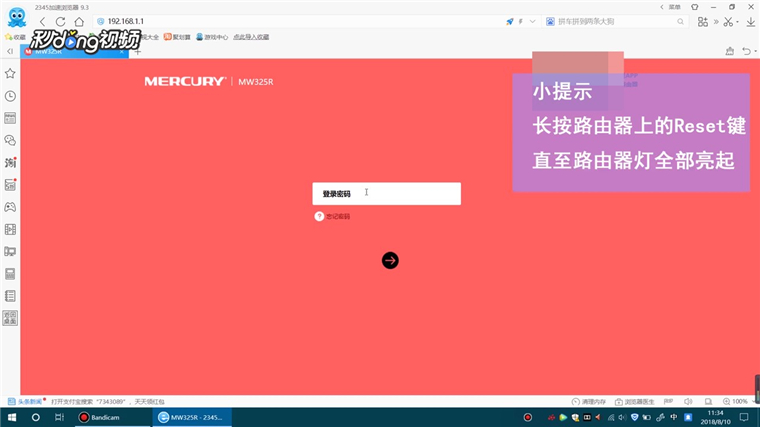This screenshot has height=427, width=760.
Task: Open the WeChat chat icon in sidebar
Action: coord(10,141)
